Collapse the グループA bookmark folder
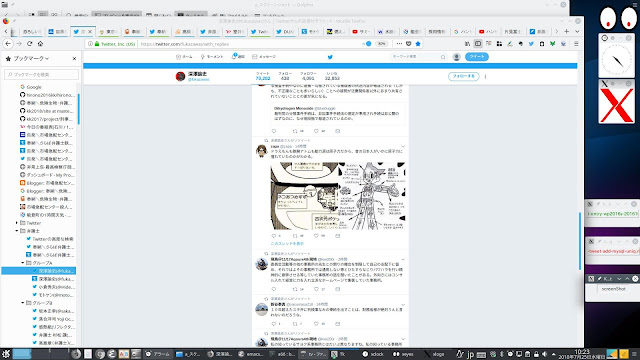The image size is (640, 360). 23,263
